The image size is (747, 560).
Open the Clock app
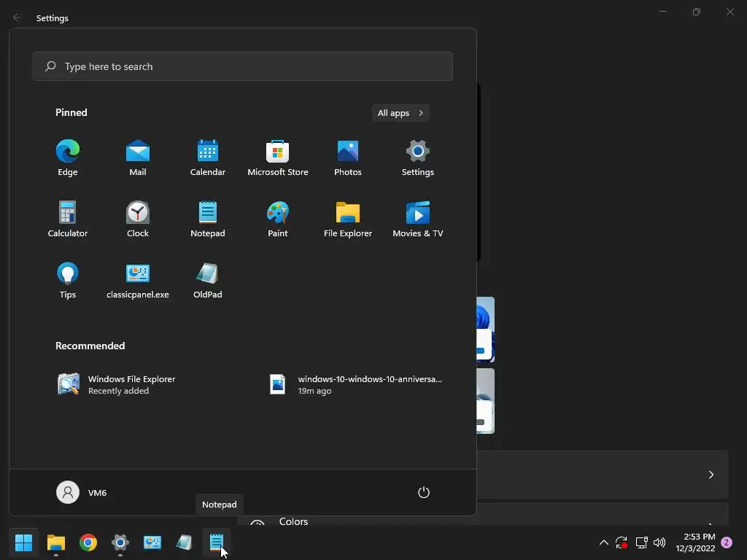[x=138, y=219]
